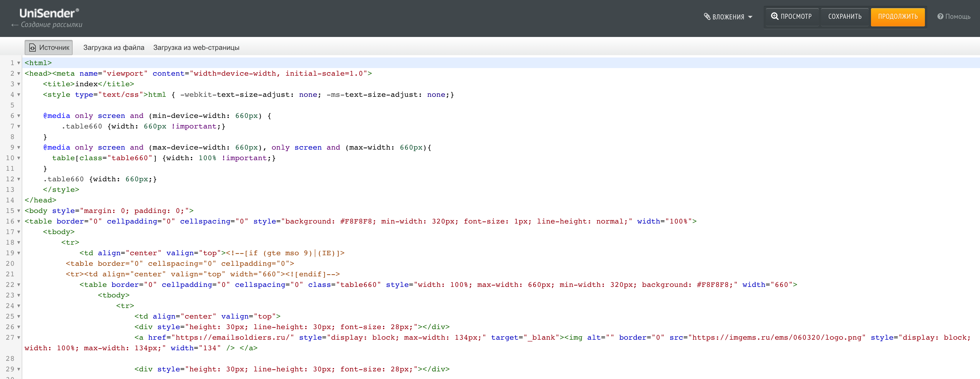
Task: Collapse the td fold arrow on line 19
Action: [x=19, y=253]
